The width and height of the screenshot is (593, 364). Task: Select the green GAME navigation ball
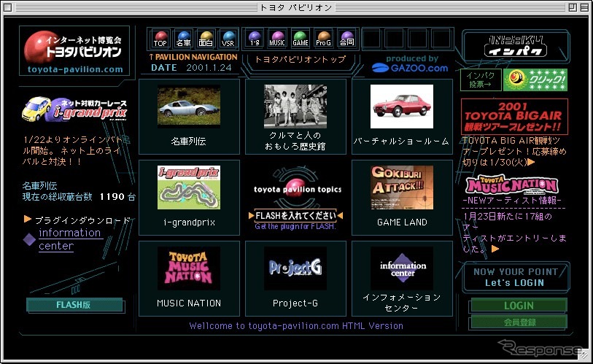click(x=301, y=39)
